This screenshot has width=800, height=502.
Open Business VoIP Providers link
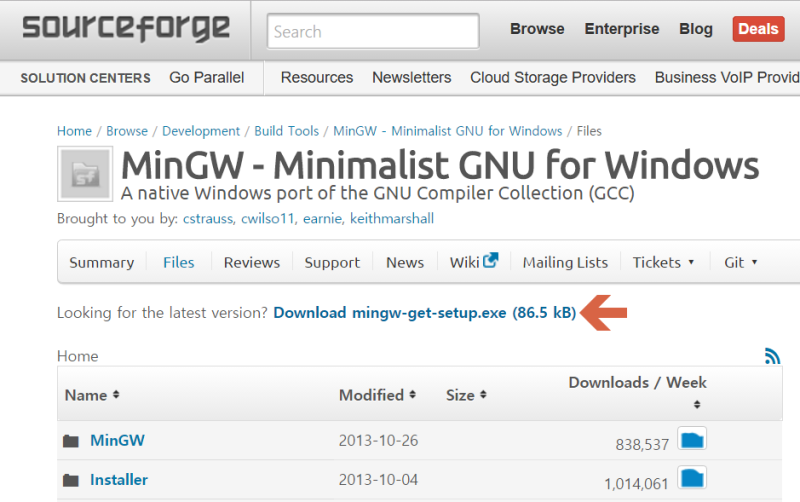(727, 78)
